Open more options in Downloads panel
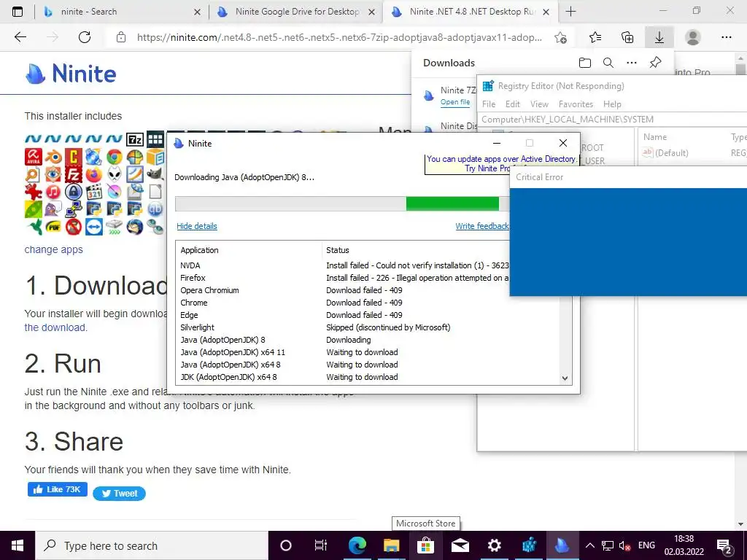This screenshot has height=560, width=747. [x=632, y=63]
